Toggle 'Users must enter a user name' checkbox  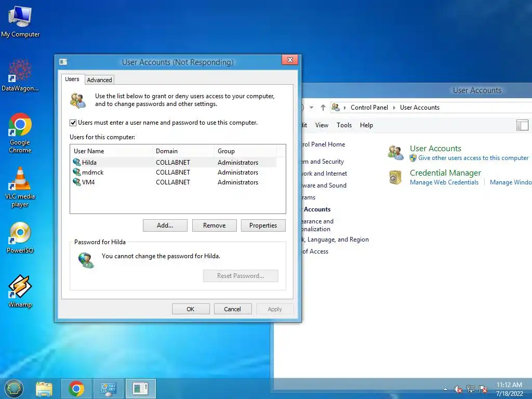[73, 123]
